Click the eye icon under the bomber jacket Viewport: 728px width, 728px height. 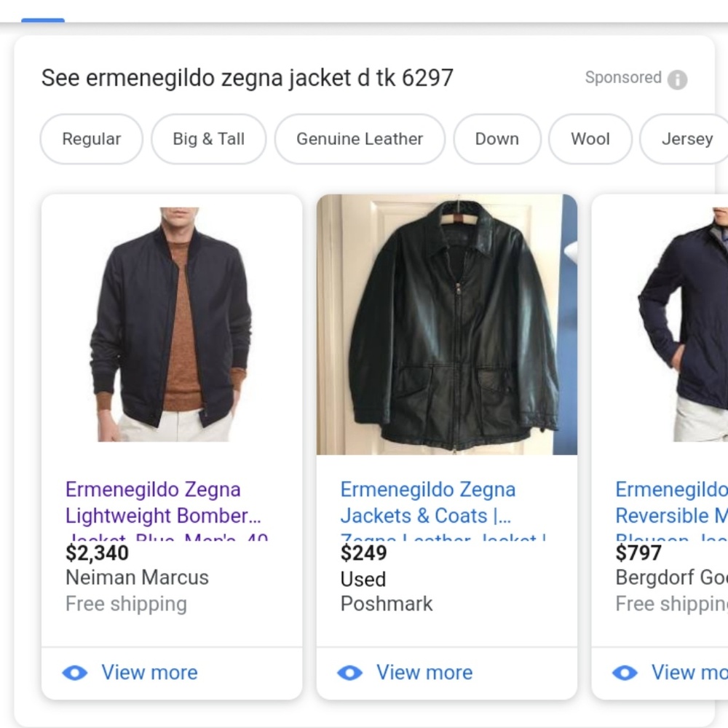coord(76,672)
